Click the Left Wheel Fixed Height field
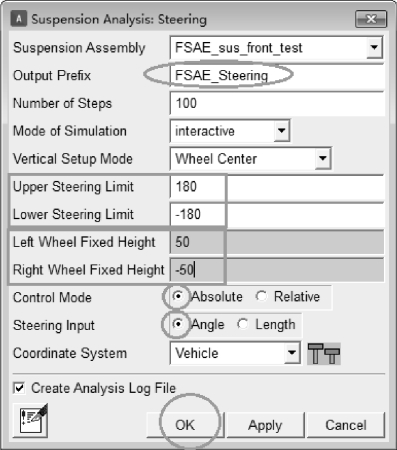This screenshot has width=397, height=450. 277,242
